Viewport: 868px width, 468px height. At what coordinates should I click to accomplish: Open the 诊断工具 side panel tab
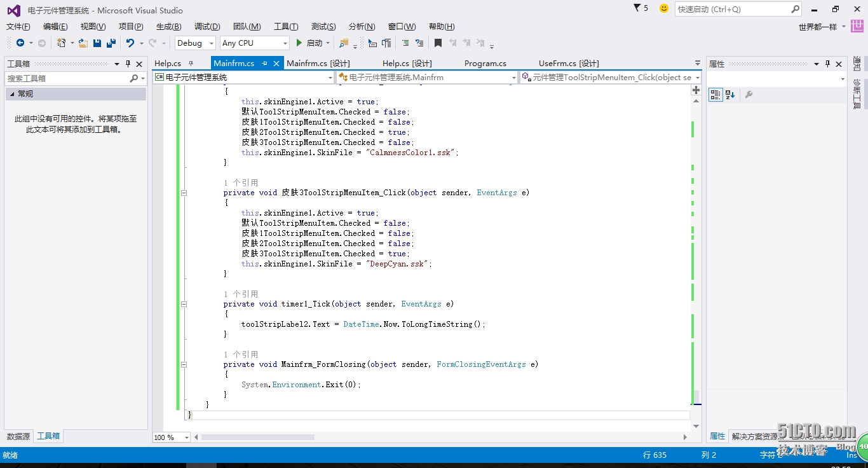(857, 93)
